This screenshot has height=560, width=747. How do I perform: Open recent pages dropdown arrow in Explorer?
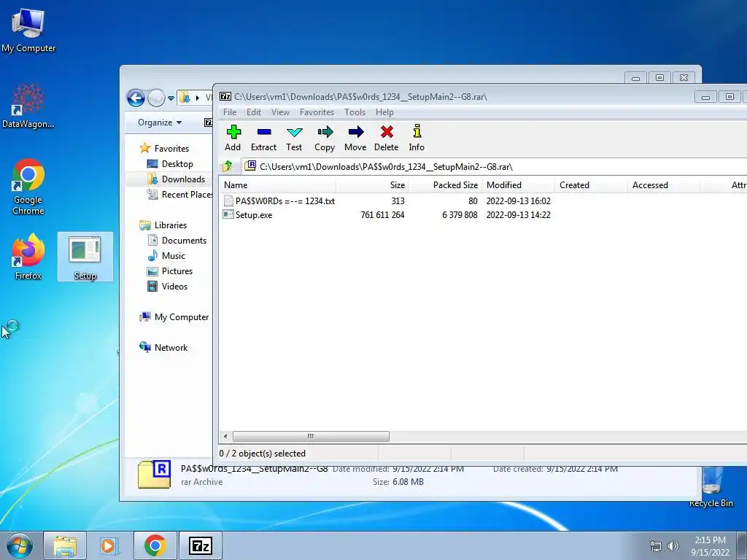(171, 98)
